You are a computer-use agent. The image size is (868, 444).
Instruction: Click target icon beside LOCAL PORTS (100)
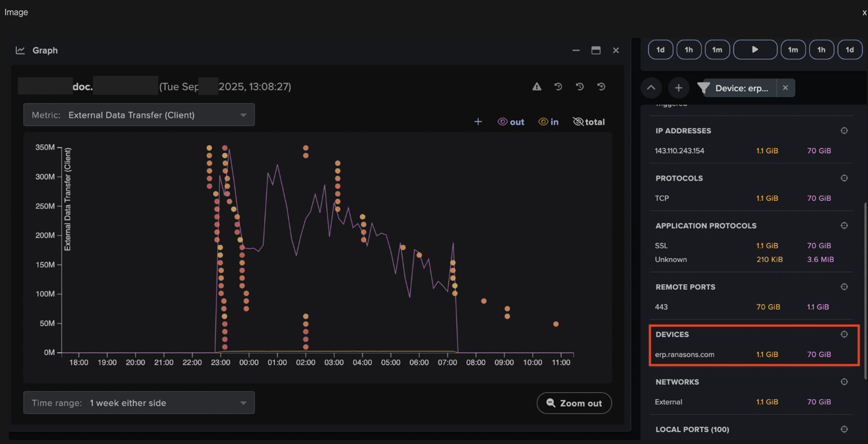coord(844,429)
